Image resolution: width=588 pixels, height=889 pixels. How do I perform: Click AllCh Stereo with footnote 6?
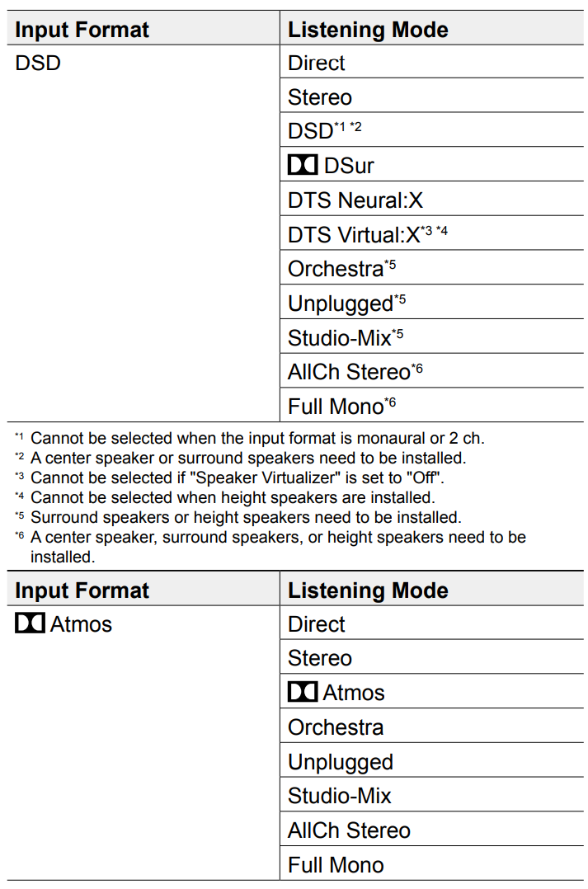coord(355,372)
